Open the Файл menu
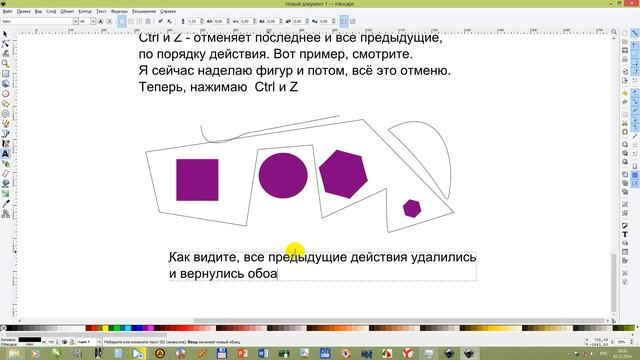The width and height of the screenshot is (640, 360). point(7,11)
